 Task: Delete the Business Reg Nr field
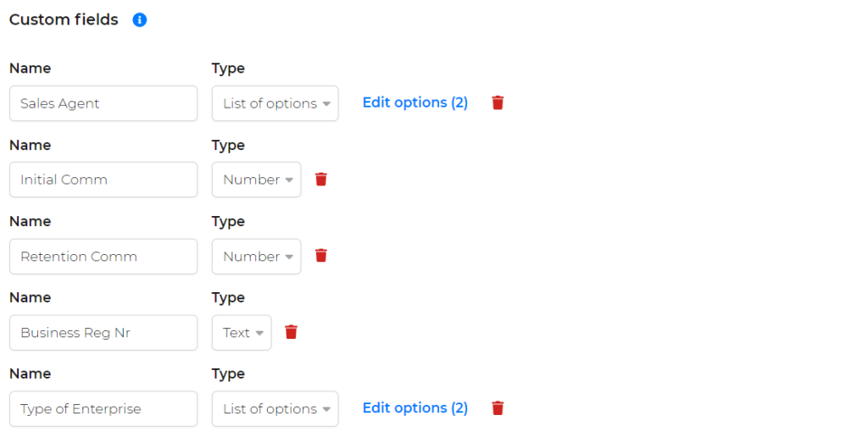292,332
